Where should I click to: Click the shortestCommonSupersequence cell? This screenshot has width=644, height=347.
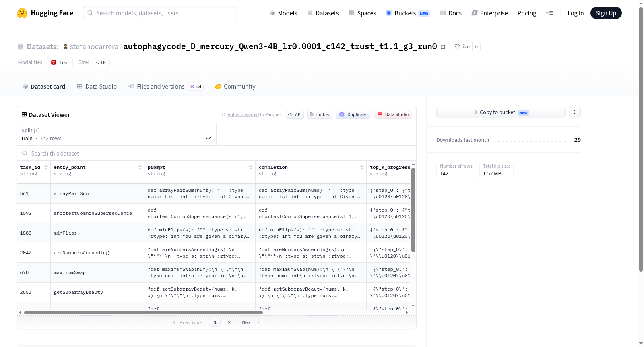tap(97, 213)
